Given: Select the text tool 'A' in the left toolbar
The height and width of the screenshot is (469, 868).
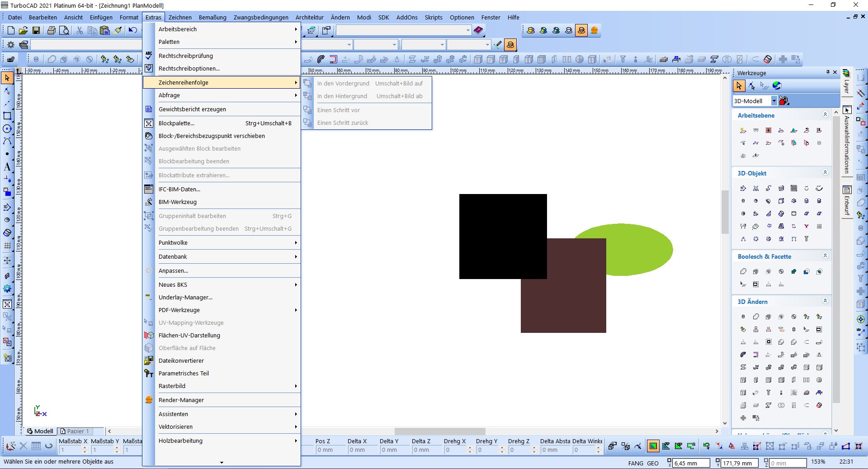Looking at the screenshot, I should click(7, 167).
